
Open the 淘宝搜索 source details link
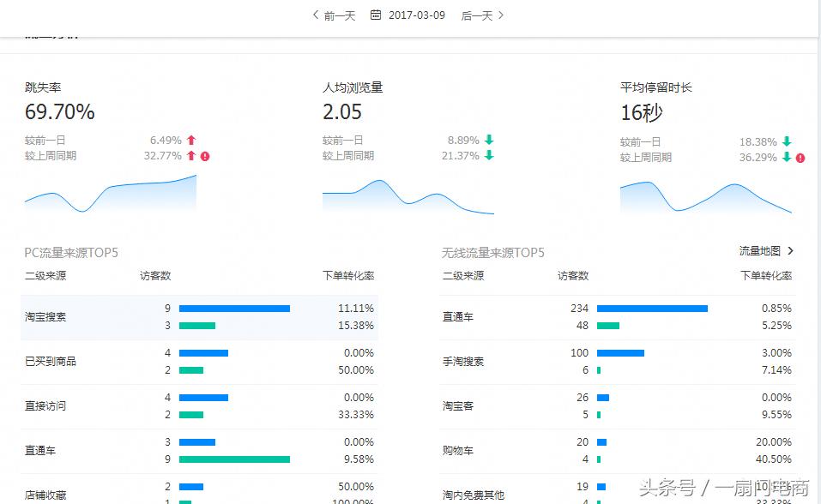point(44,316)
